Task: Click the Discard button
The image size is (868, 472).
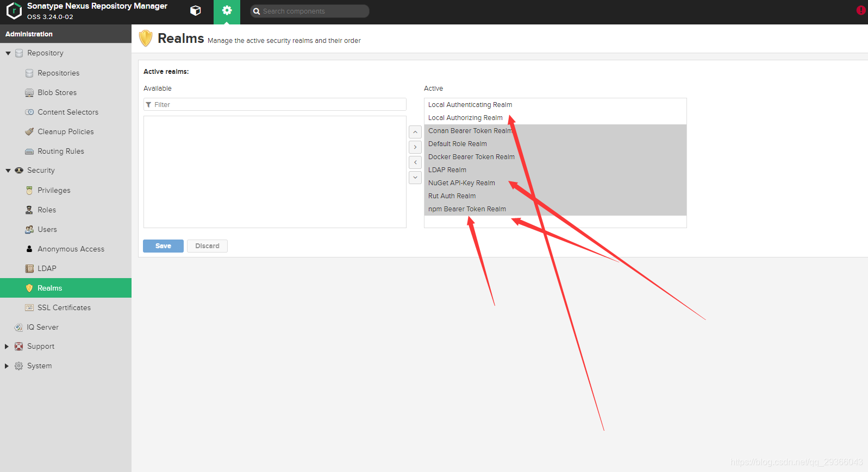Action: (207, 246)
